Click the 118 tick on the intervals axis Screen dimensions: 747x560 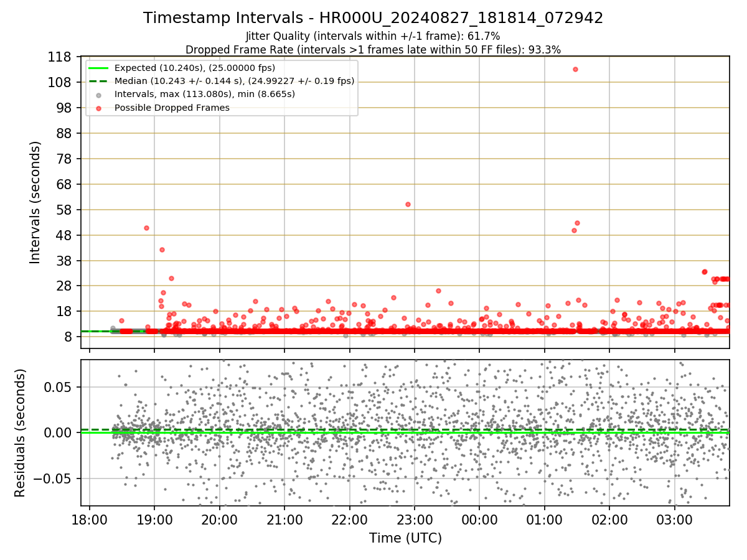[x=61, y=57]
